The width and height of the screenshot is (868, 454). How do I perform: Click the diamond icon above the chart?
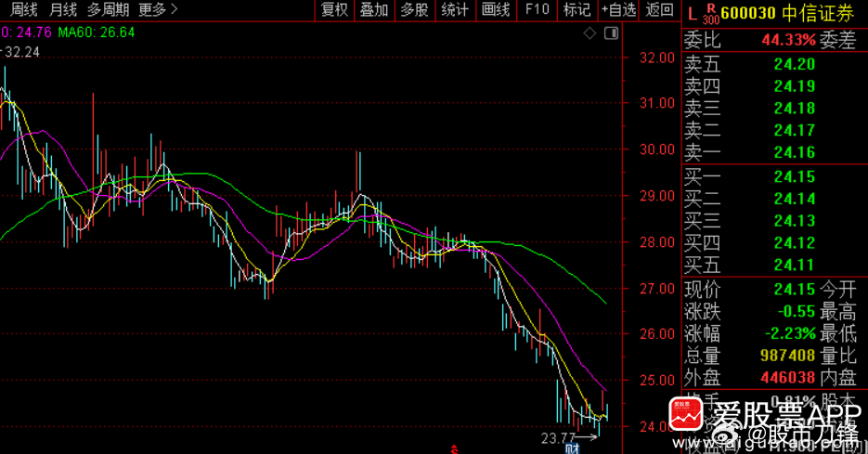coord(590,33)
